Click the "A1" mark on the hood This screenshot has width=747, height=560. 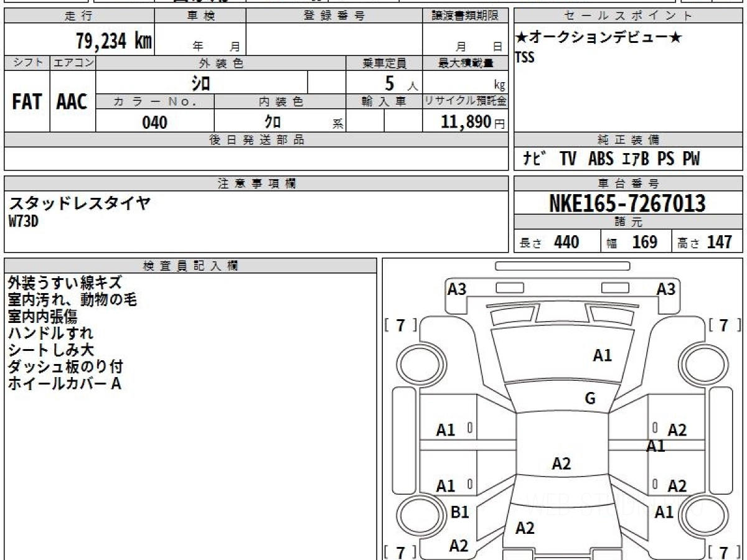pyautogui.click(x=602, y=355)
